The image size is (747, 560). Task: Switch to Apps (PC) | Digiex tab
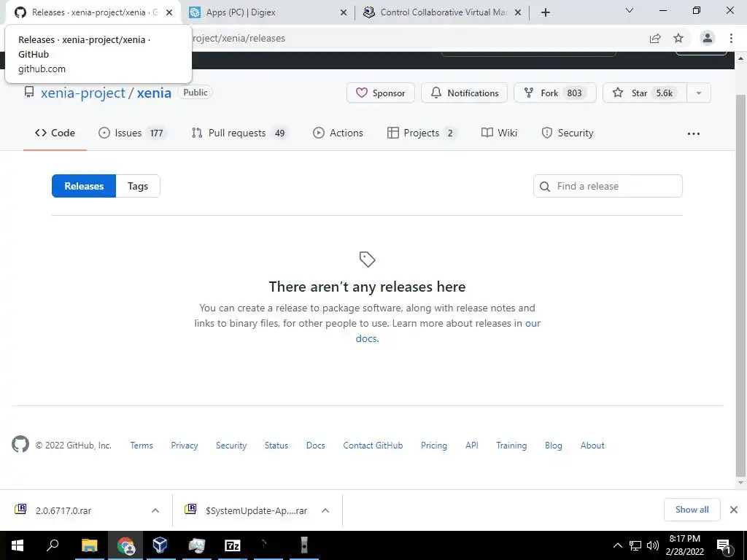(x=267, y=12)
